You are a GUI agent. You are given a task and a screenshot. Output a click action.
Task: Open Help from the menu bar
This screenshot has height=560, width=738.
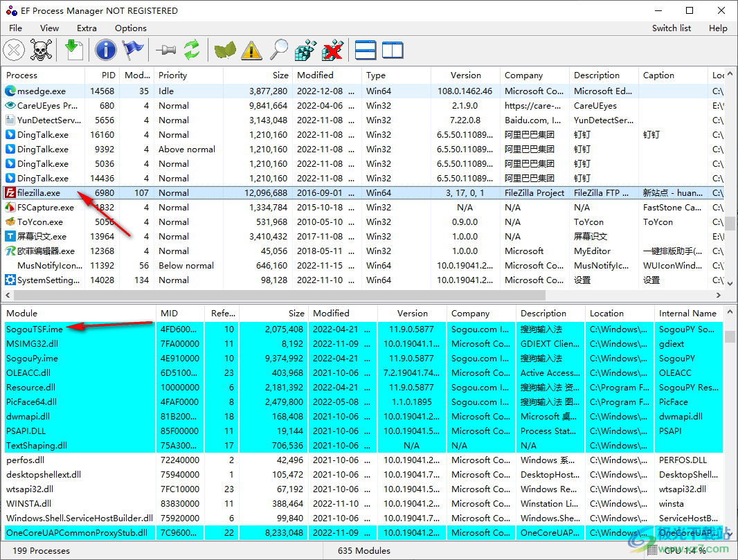point(718,28)
